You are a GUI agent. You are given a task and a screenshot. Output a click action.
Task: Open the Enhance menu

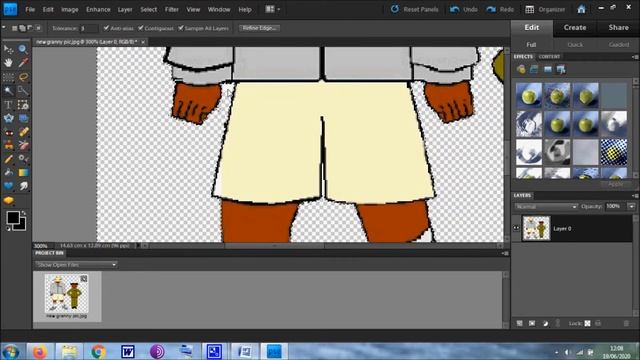click(98, 9)
